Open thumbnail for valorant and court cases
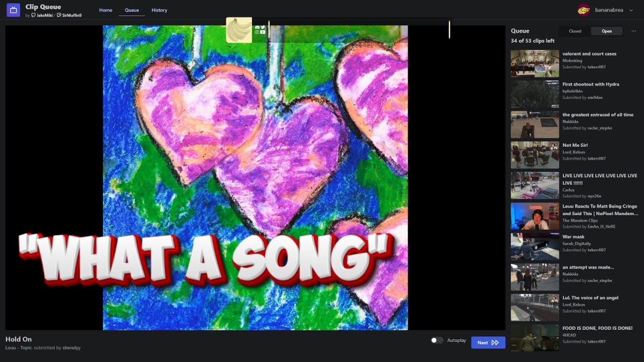 click(535, 63)
